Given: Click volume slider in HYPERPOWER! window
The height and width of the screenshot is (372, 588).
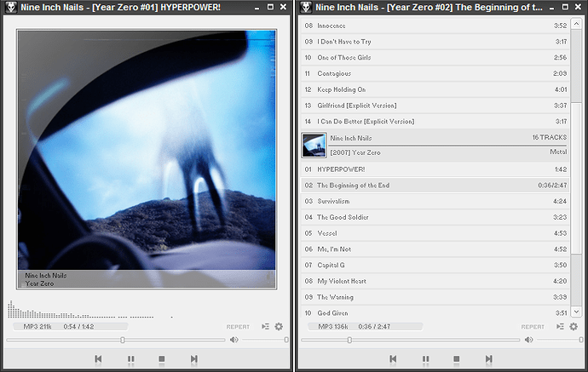Looking at the screenshot, I should tap(265, 340).
